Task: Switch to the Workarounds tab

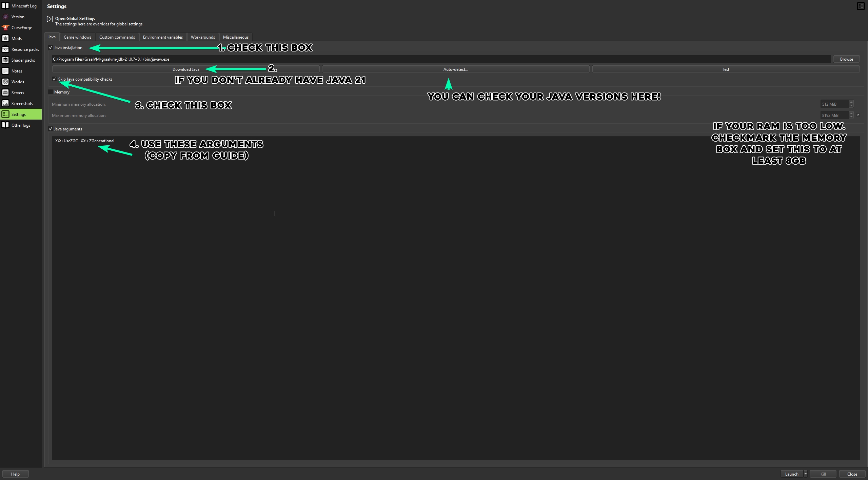Action: (x=202, y=37)
